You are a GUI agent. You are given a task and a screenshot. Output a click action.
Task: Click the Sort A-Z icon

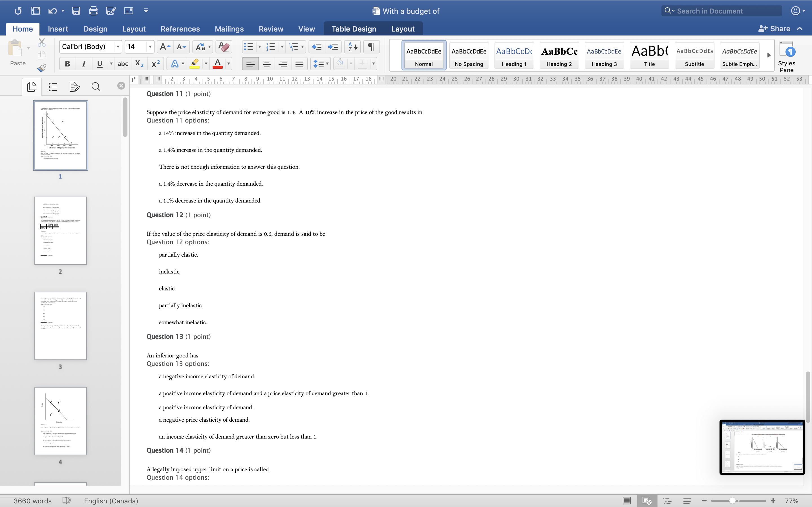[x=352, y=46]
